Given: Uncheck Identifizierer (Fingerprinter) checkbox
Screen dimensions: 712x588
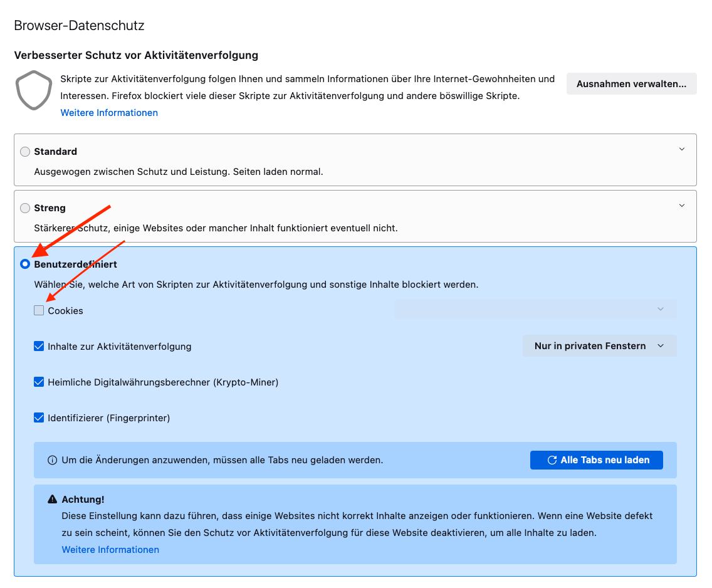Looking at the screenshot, I should tap(39, 417).
